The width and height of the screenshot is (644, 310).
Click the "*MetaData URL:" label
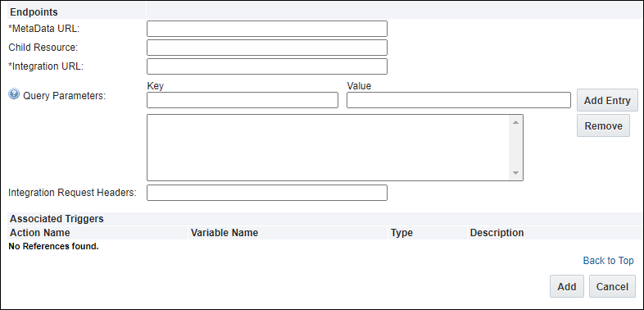coord(44,29)
